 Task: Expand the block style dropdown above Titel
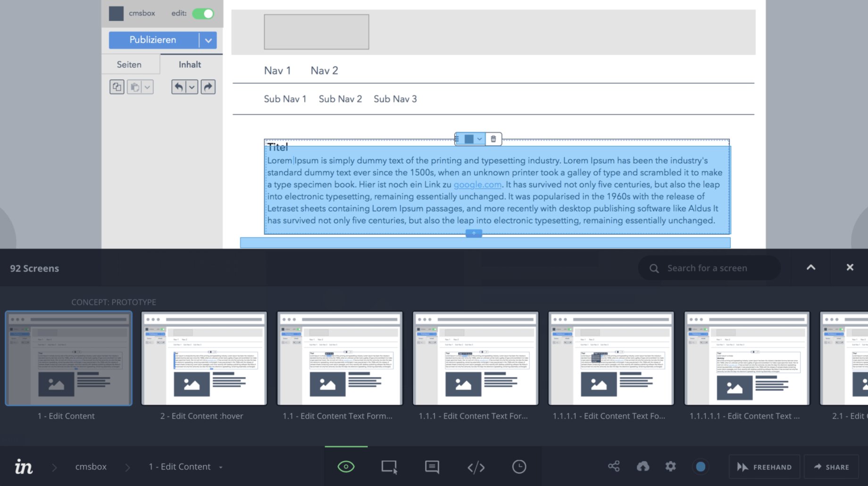click(x=479, y=139)
